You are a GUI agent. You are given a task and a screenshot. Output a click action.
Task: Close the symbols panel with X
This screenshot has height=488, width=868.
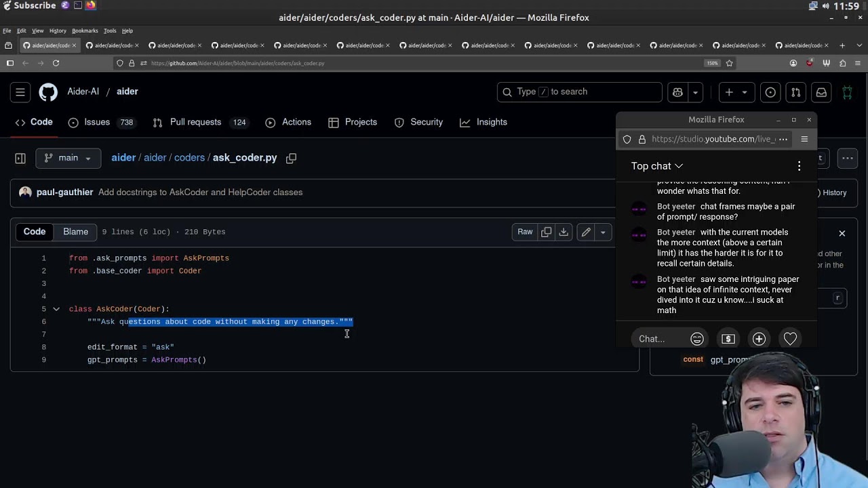pyautogui.click(x=842, y=233)
